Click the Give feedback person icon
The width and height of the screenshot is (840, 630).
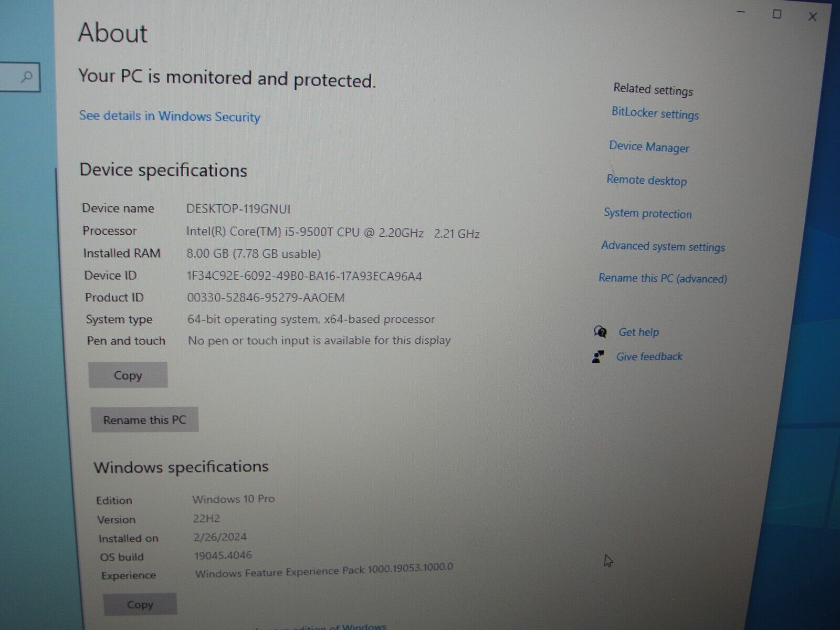coord(598,356)
